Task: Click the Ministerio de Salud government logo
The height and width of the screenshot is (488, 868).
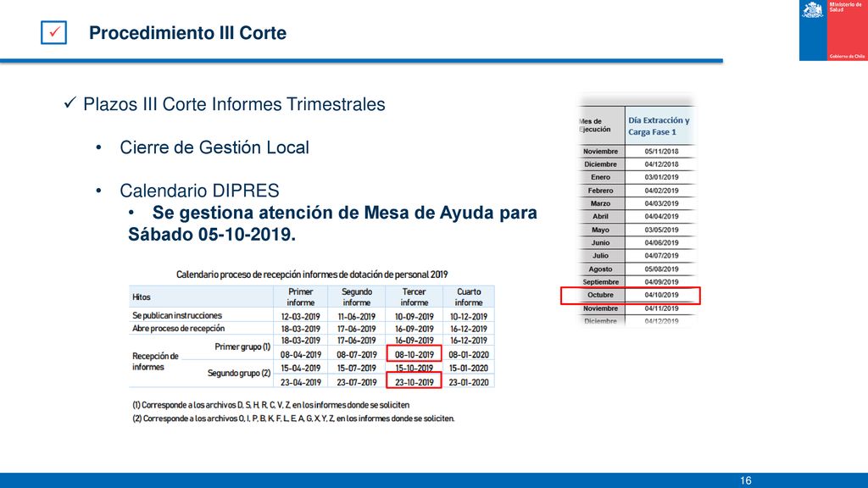Action: pyautogui.click(x=833, y=30)
